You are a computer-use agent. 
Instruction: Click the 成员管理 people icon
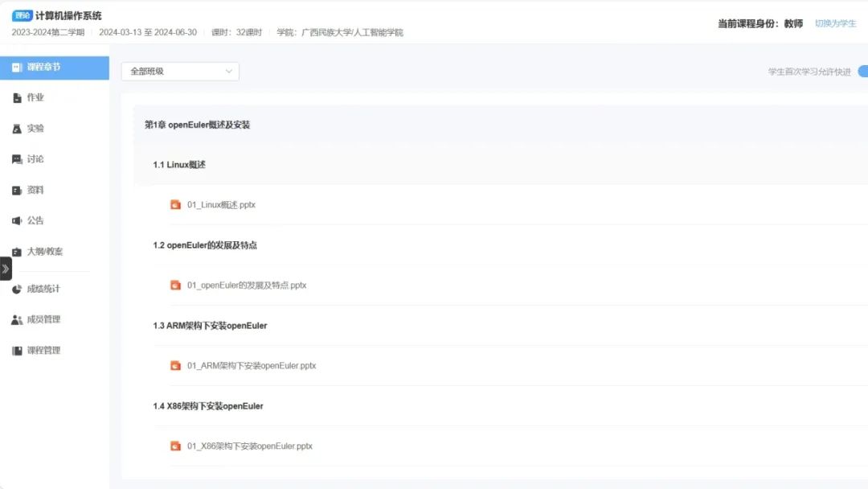coord(17,320)
